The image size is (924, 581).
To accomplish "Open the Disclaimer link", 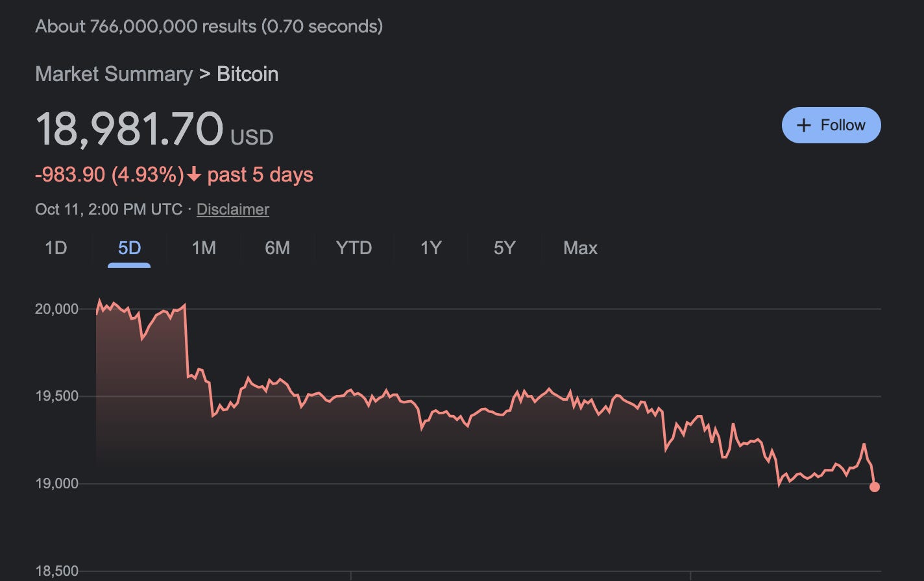I will [x=232, y=209].
